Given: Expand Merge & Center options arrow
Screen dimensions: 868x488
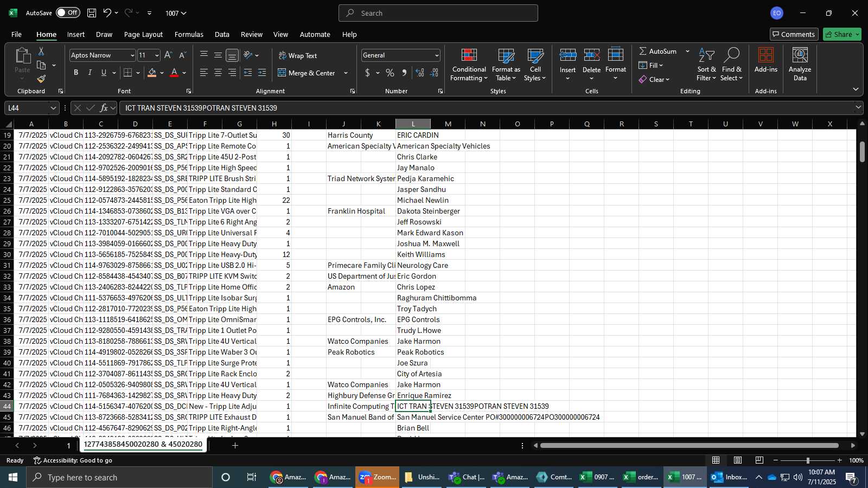Looking at the screenshot, I should pyautogui.click(x=346, y=73).
